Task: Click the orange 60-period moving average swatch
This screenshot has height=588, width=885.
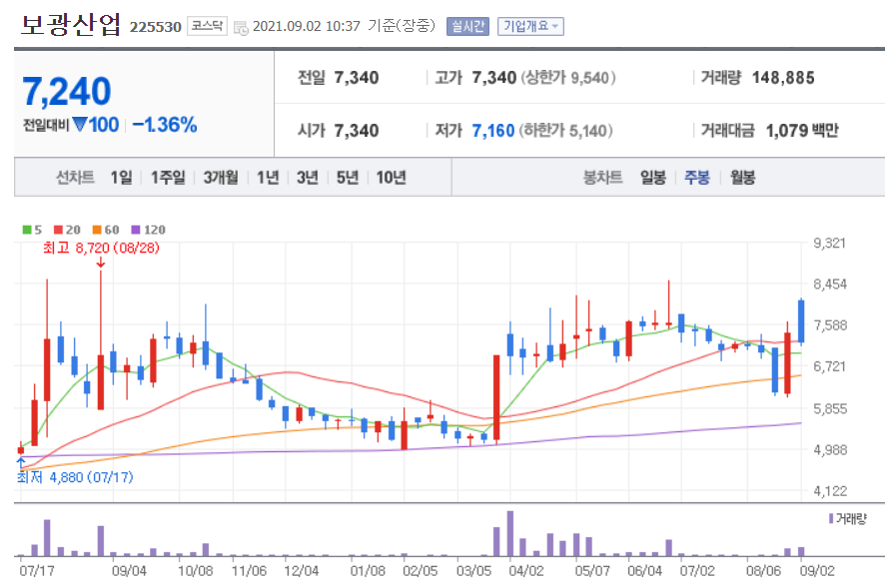Action: coord(97,230)
